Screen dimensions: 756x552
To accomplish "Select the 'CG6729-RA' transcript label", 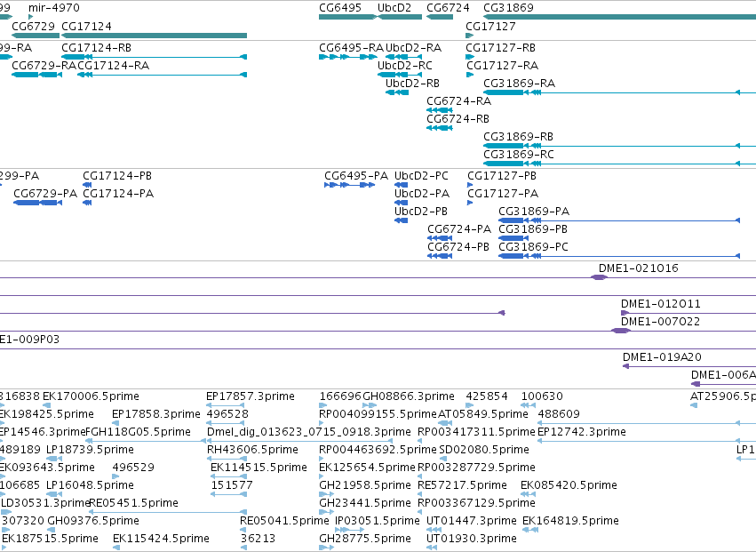I will (x=44, y=66).
